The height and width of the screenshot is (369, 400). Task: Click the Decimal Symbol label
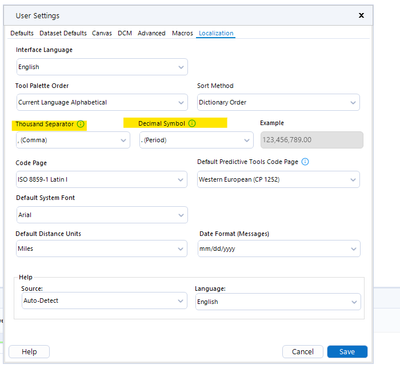tap(162, 123)
